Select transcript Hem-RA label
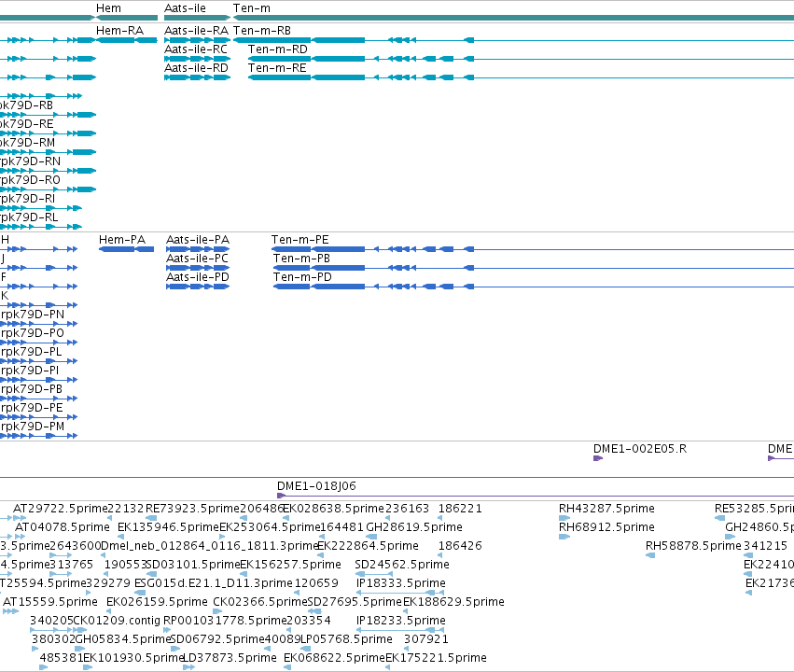 click(119, 31)
